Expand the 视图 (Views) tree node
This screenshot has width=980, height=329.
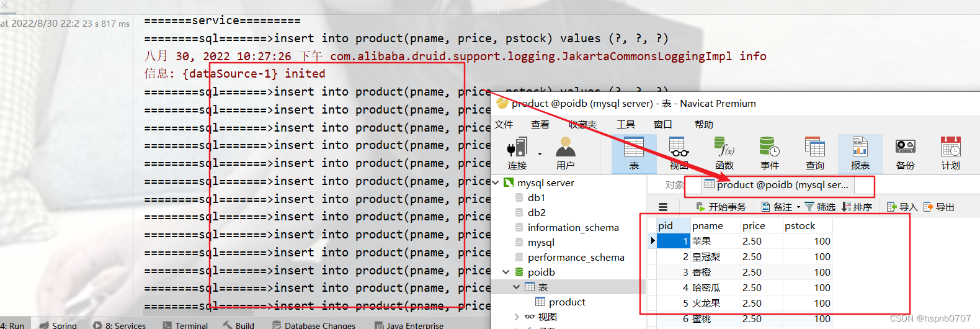tap(517, 317)
